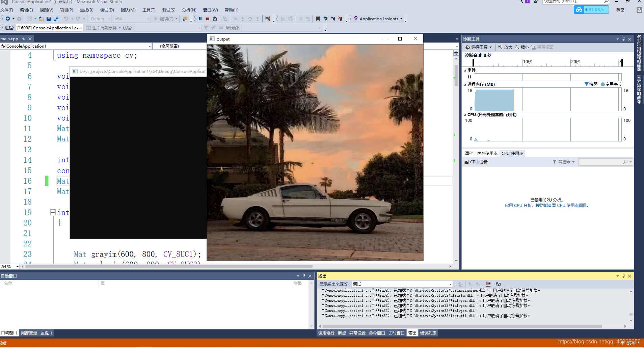This screenshot has height=348, width=644.
Task: Zoom out on the diagnostics timeline (缩小)
Action: coord(522,47)
